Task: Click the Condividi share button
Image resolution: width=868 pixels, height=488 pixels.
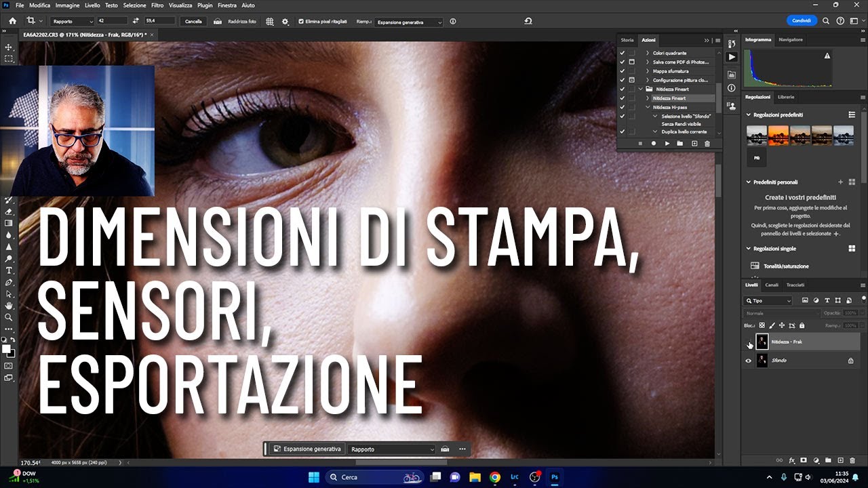Action: 802,21
